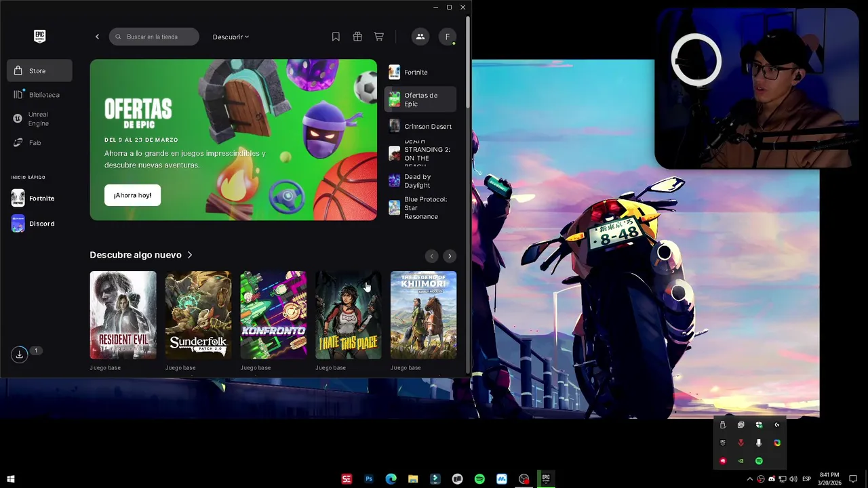868x488 pixels.
Task: Click the NVIDIA icon in tray overflow
Action: [x=741, y=461]
